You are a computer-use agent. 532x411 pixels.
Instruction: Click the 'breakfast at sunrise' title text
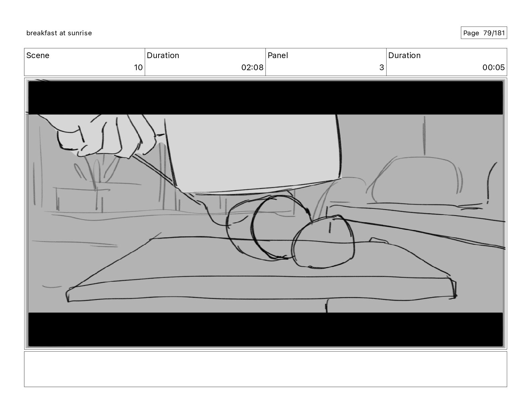pos(59,33)
